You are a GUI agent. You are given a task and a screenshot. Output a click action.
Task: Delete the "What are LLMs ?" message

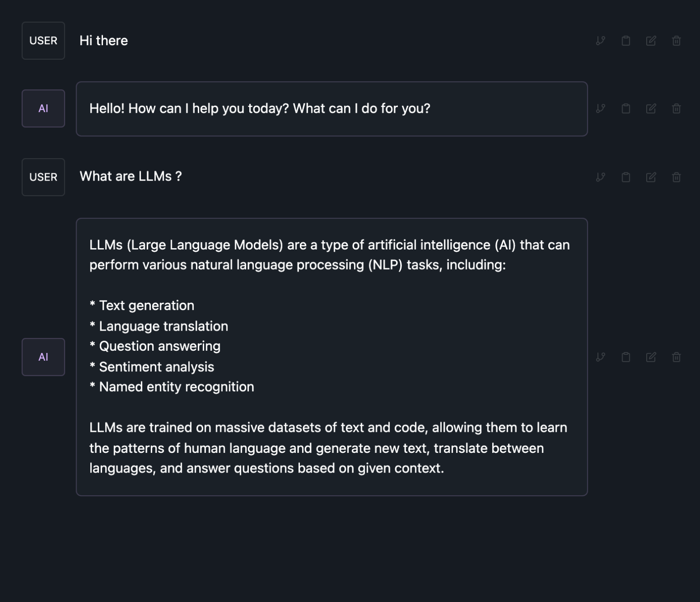pyautogui.click(x=676, y=177)
